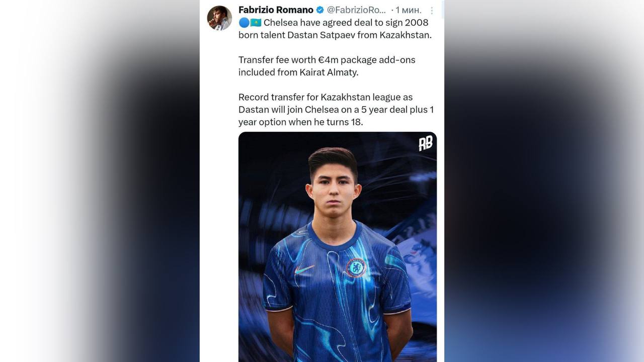Open the Fabrizio Romano display name
This screenshot has height=362, width=644.
pyautogui.click(x=276, y=10)
